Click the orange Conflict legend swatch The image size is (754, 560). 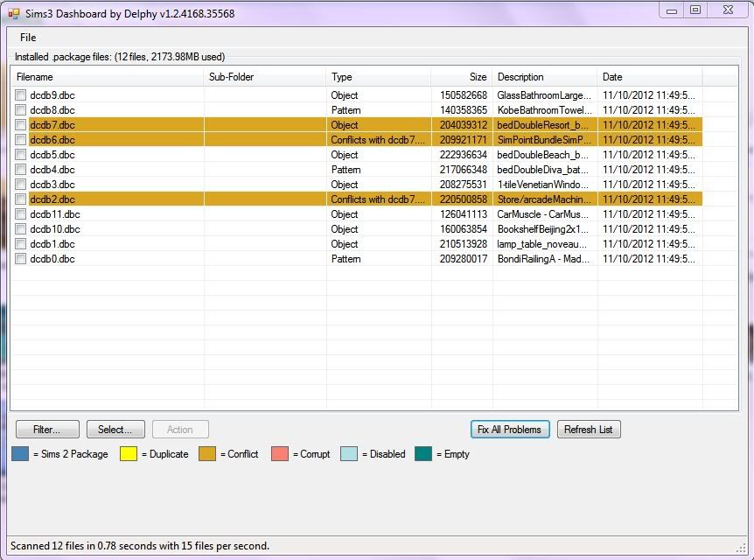click(207, 453)
